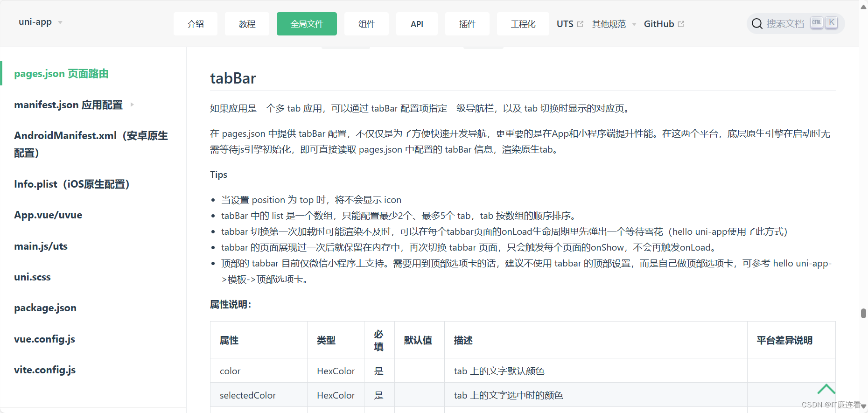The width and height of the screenshot is (868, 413).
Task: Click the UTS external link icon
Action: [580, 24]
